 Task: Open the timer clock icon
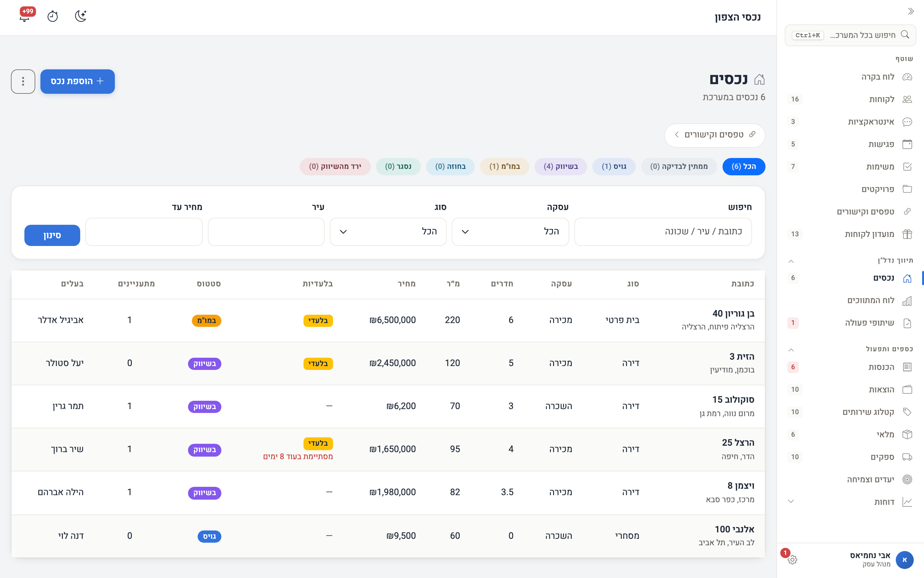[53, 16]
